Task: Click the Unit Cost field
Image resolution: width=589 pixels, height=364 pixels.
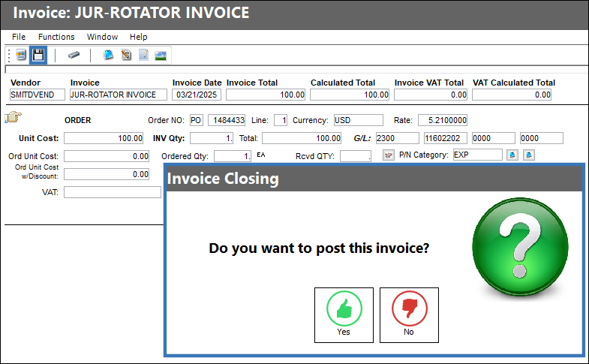Action: tap(104, 138)
